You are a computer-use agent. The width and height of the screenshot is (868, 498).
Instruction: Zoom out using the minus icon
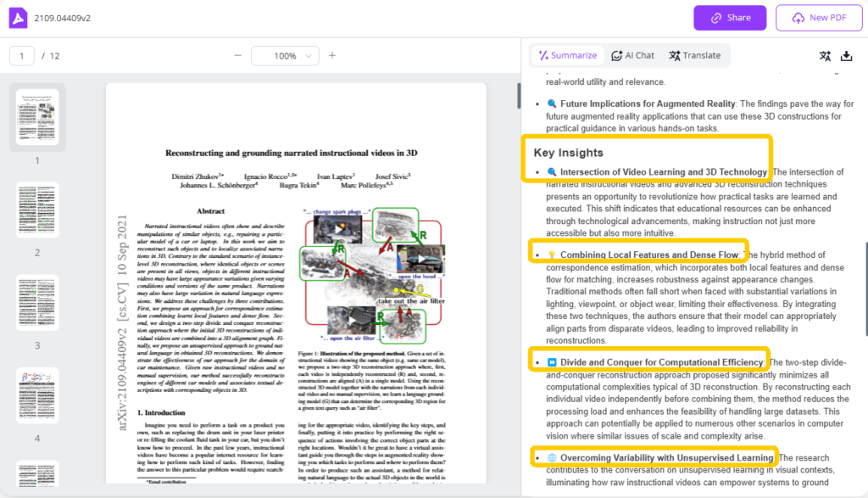[x=239, y=55]
